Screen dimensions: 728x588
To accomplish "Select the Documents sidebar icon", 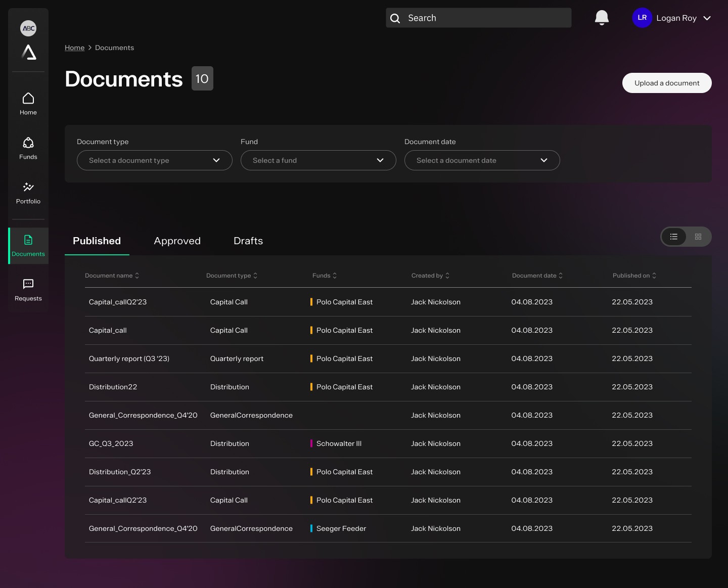I will (x=28, y=240).
